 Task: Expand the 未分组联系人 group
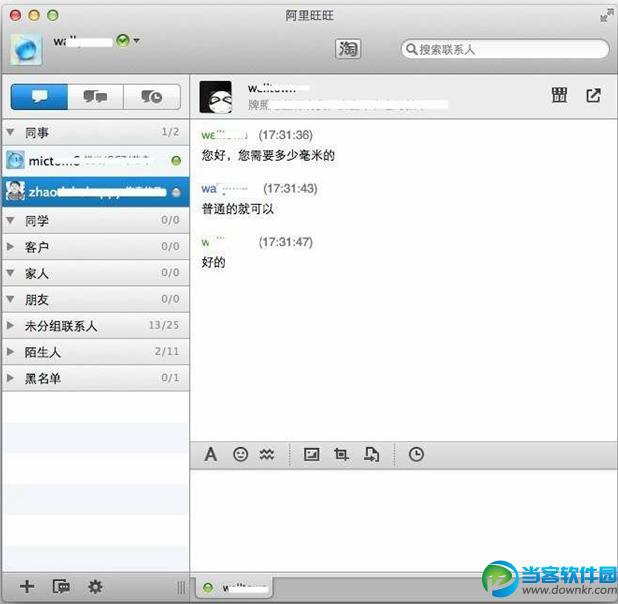[x=11, y=325]
